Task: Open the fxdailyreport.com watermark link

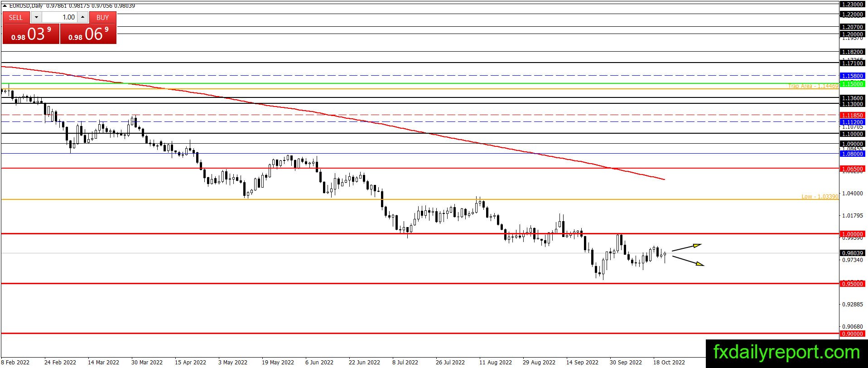Action: (x=786, y=352)
